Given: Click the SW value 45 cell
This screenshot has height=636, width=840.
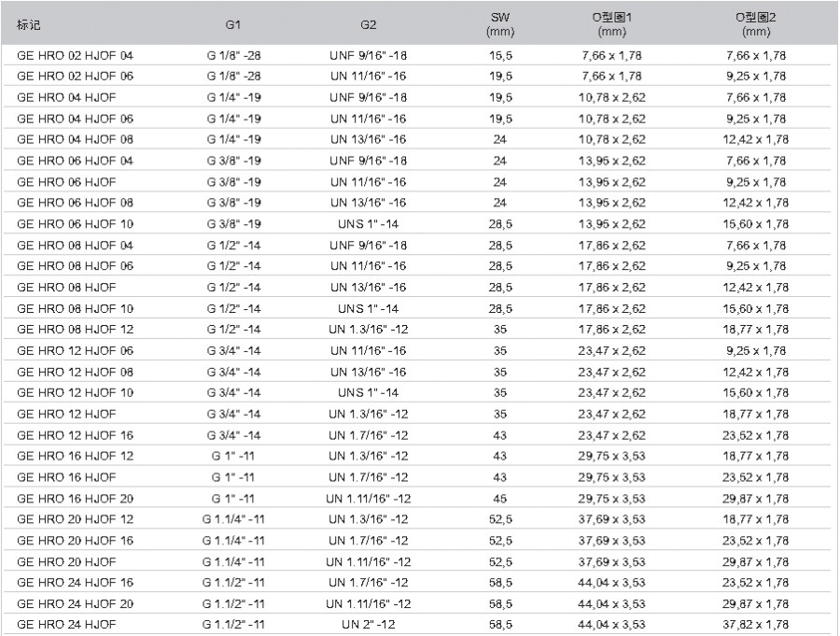Looking at the screenshot, I should click(x=500, y=499).
